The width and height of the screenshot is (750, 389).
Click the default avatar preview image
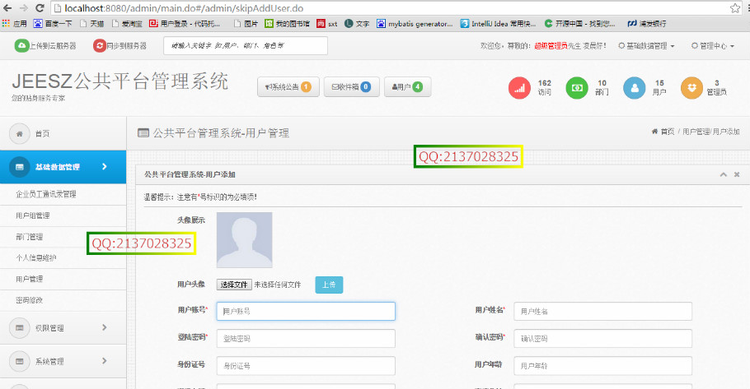point(244,240)
